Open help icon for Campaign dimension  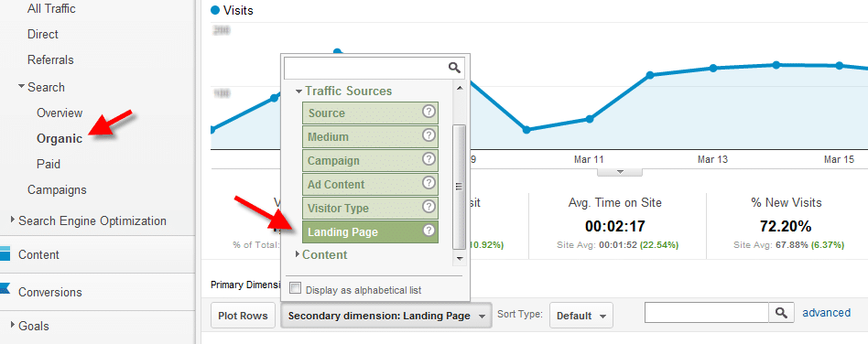(429, 159)
